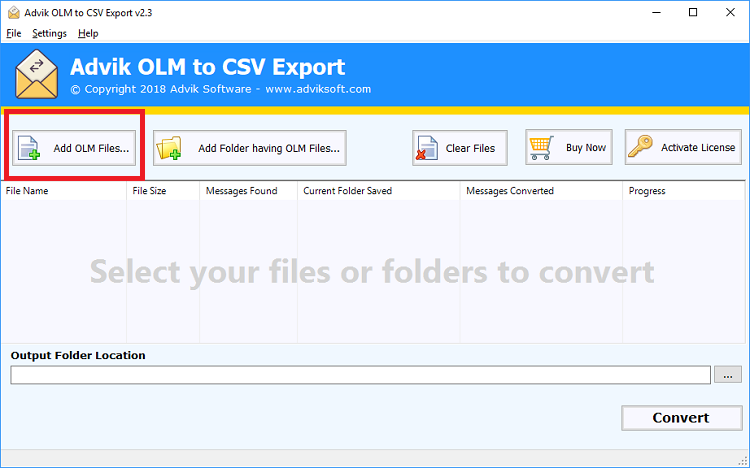Screen dimensions: 750x468
Task: Browse output folder with the ellipsis button
Action: (728, 375)
